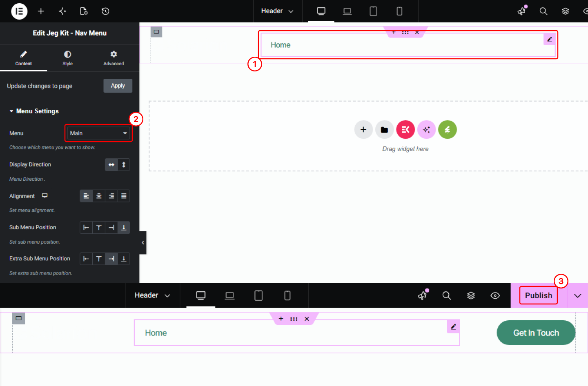This screenshot has width=588, height=386.
Task: Open the preview eye icon in the bottom bar
Action: 495,296
